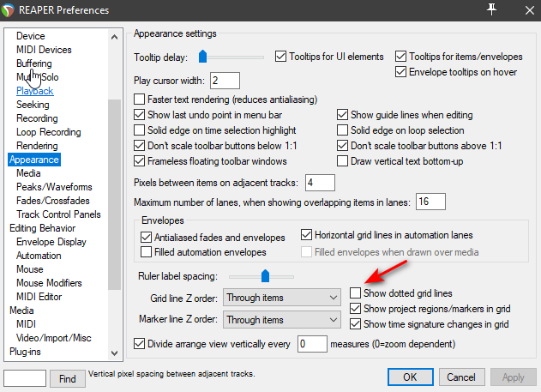Disable Envelope tooltips on hover

pos(400,72)
